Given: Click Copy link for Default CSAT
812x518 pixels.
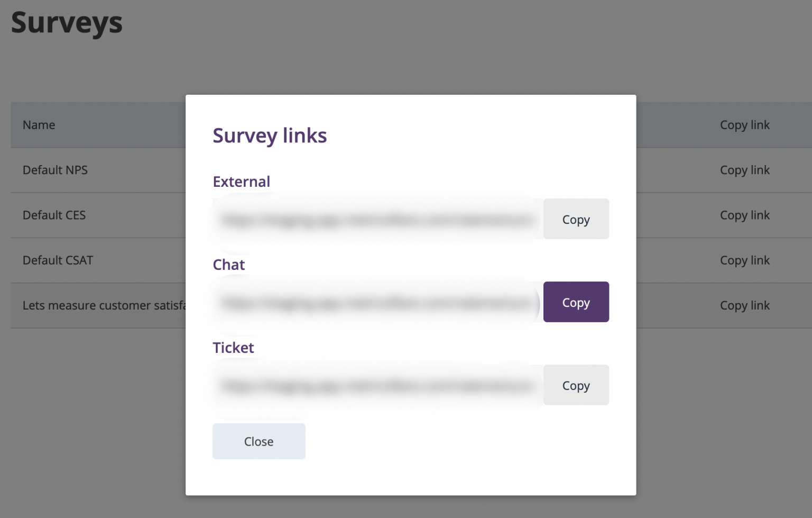Looking at the screenshot, I should point(745,260).
